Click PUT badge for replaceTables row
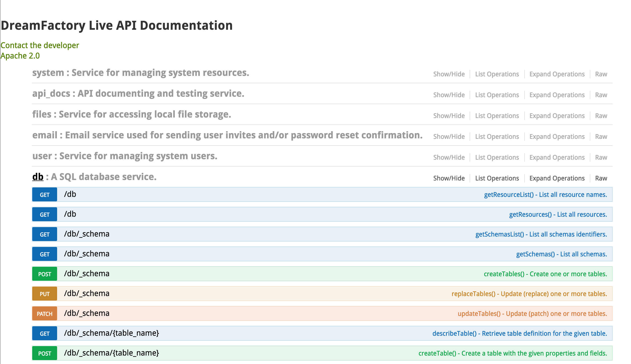 [x=44, y=294]
